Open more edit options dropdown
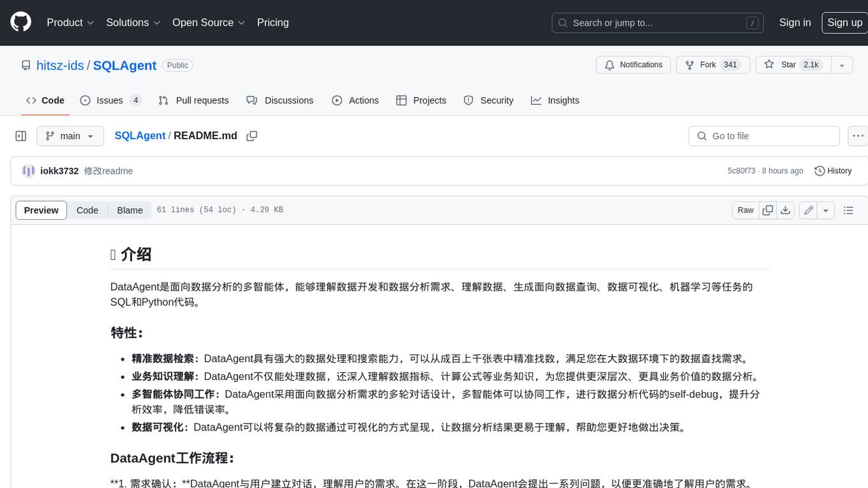The height and width of the screenshot is (488, 868). tap(826, 210)
